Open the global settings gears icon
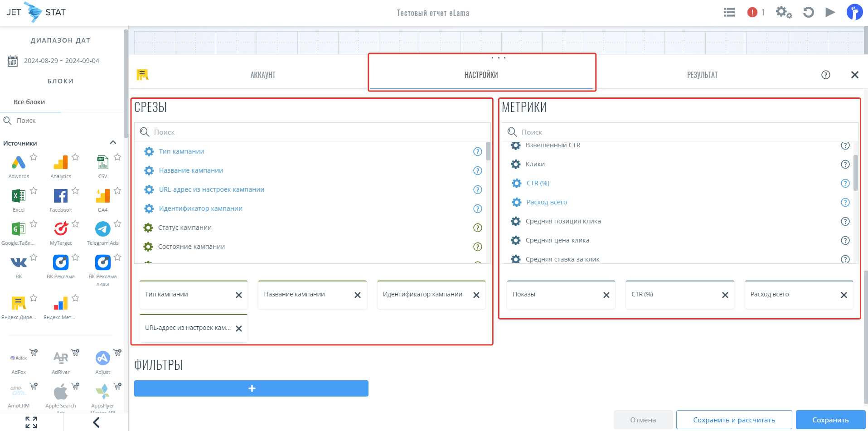The image size is (868, 431). pyautogui.click(x=783, y=12)
